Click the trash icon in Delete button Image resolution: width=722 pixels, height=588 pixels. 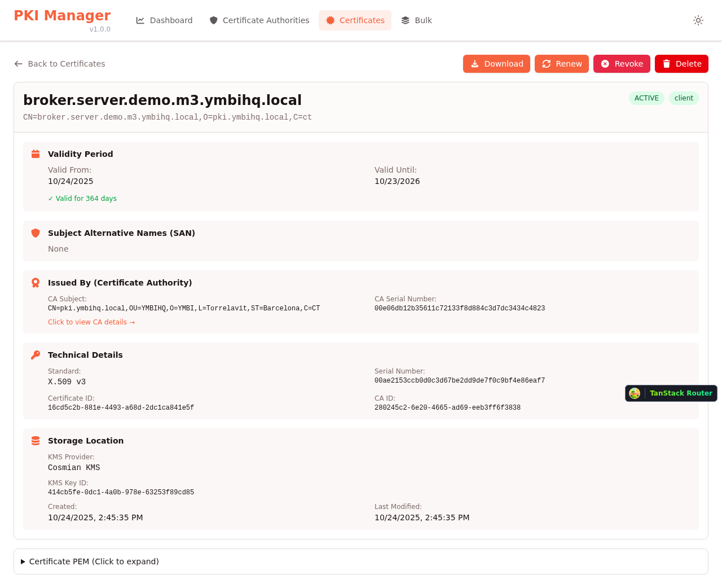[666, 64]
